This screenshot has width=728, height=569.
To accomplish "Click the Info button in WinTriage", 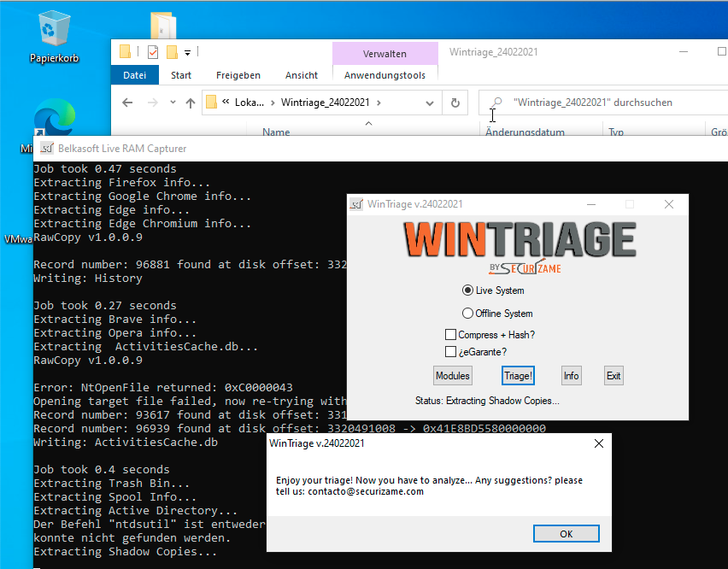I will tap(571, 376).
